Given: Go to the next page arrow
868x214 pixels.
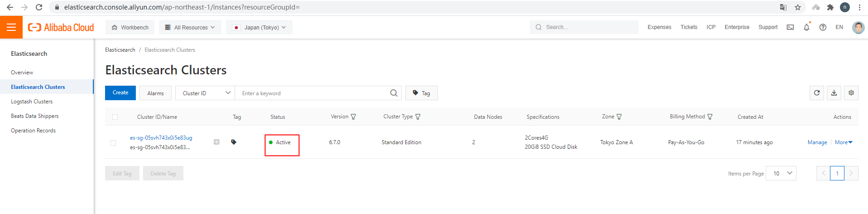Looking at the screenshot, I should (851, 173).
